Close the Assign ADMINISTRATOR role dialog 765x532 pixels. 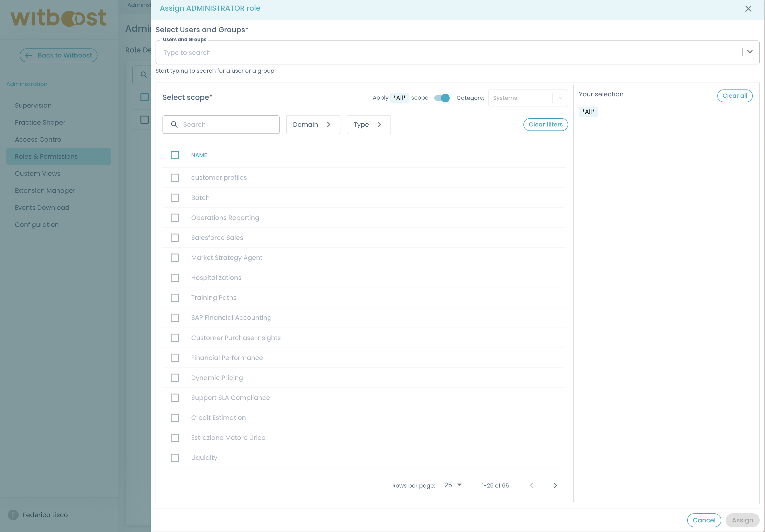coord(748,9)
